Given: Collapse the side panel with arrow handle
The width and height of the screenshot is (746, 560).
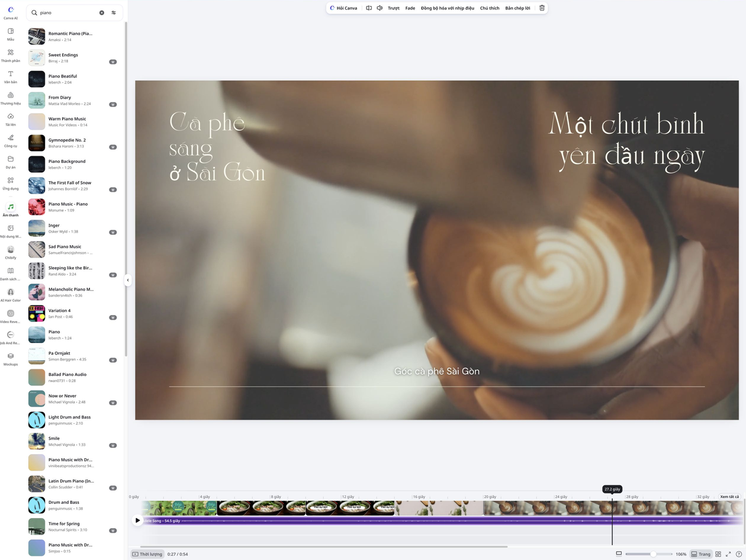Looking at the screenshot, I should tap(128, 280).
